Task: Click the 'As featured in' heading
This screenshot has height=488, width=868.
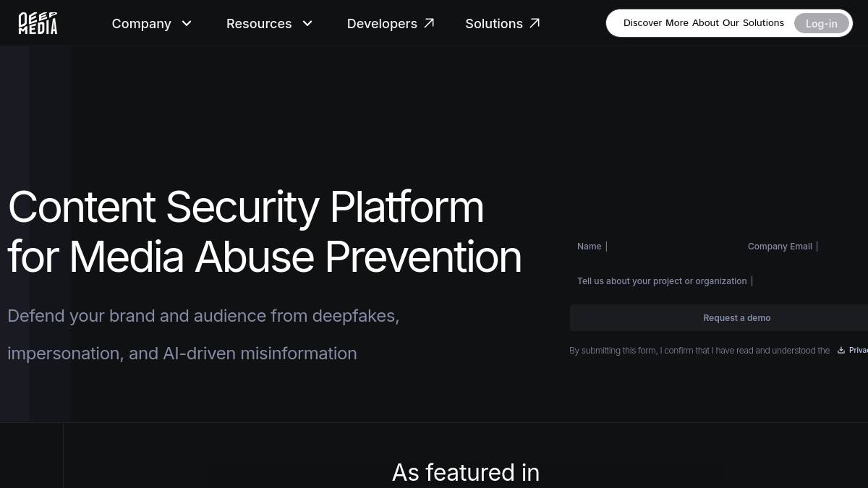Action: click(x=465, y=472)
